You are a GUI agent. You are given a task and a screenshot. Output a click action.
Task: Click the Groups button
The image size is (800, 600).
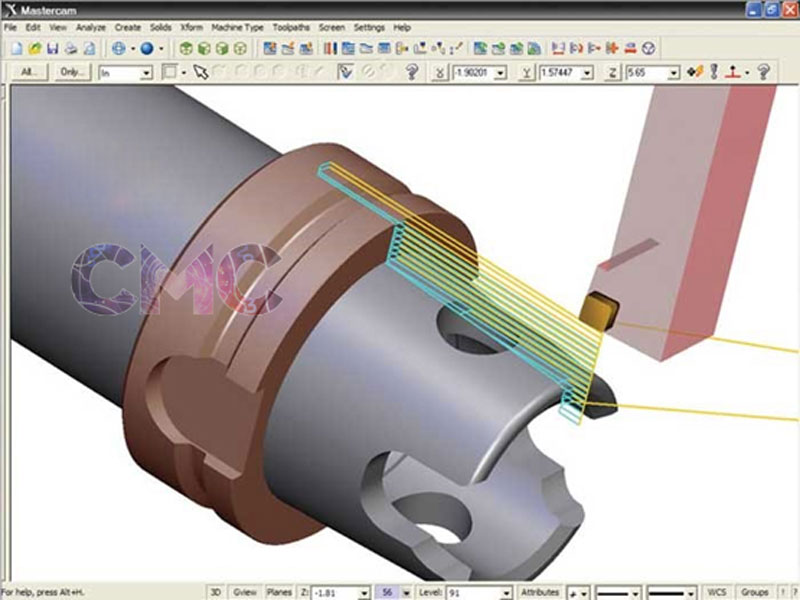755,592
